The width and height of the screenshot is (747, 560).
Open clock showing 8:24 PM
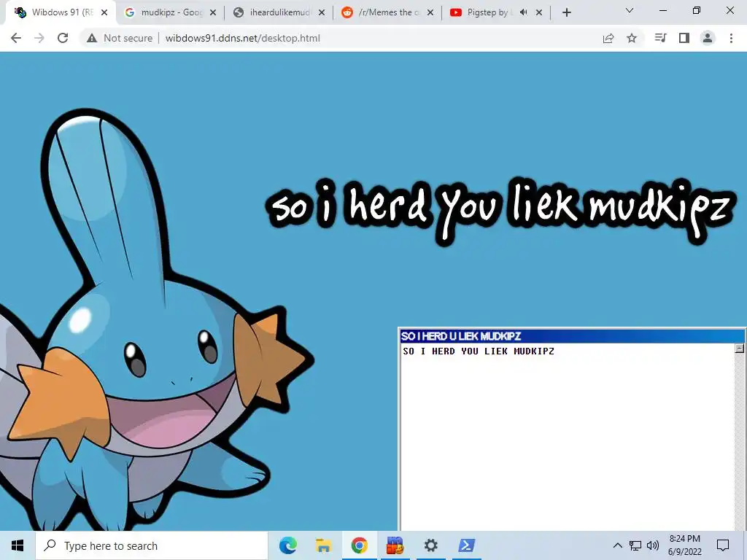pos(684,545)
